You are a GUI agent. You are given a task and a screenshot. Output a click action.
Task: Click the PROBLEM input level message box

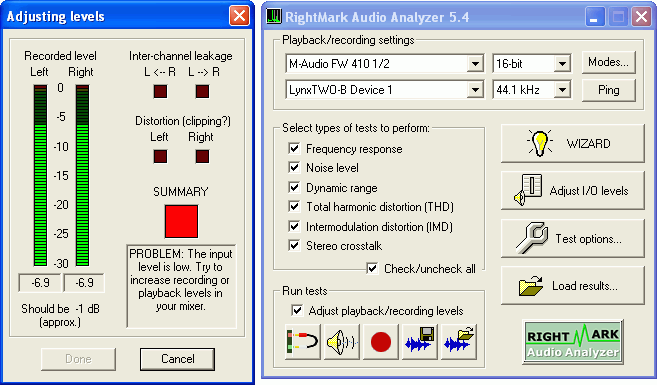[x=181, y=287]
